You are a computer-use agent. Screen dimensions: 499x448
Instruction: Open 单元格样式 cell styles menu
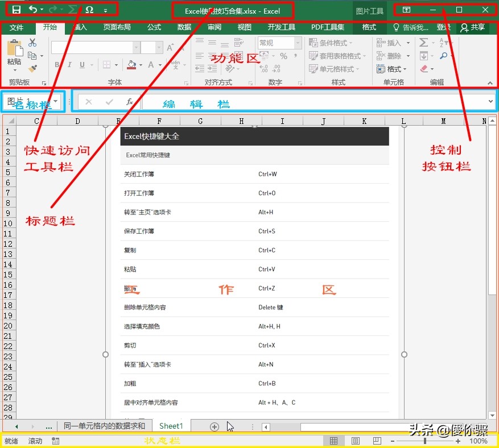point(334,69)
